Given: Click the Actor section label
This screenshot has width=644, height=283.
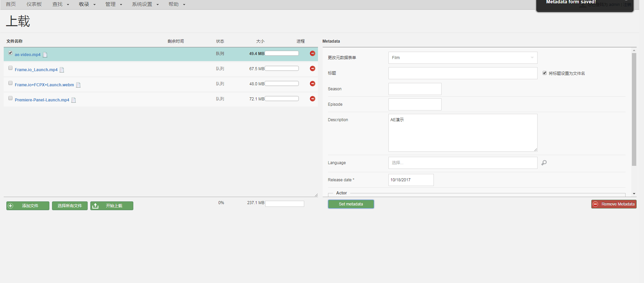Looking at the screenshot, I should click(341, 193).
